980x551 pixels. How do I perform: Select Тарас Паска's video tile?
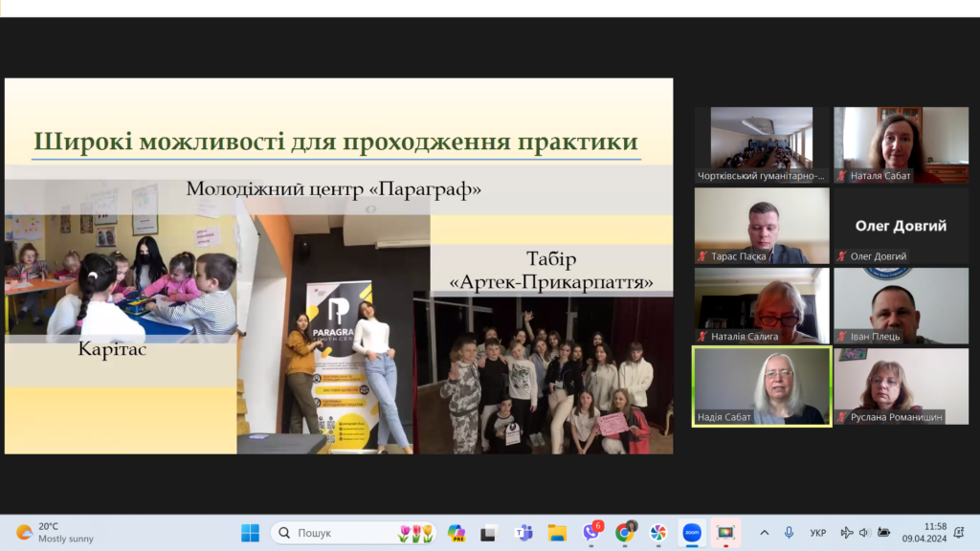(x=762, y=225)
